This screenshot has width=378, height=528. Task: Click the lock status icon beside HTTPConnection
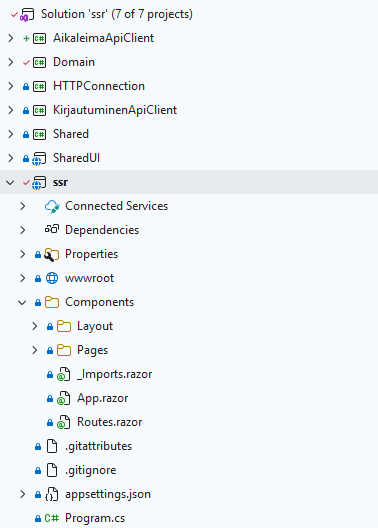coord(26,87)
